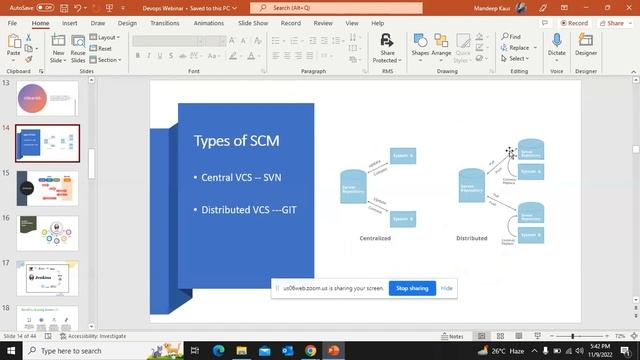The width and height of the screenshot is (640, 360).
Task: Click the Find button
Action: (511, 36)
